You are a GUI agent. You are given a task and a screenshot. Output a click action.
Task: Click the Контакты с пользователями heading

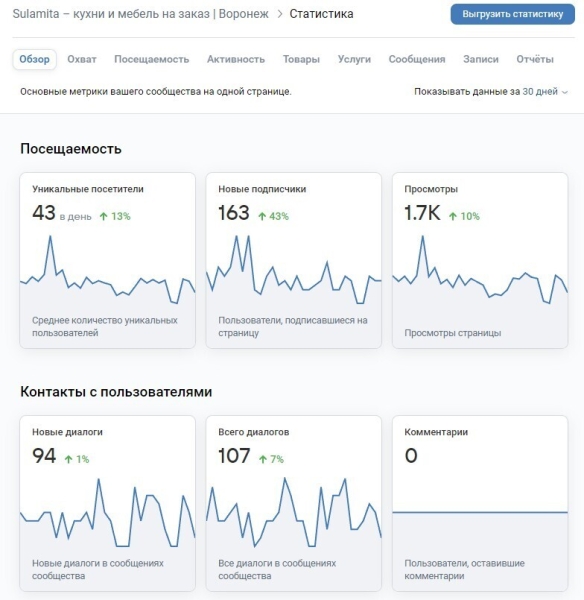point(116,392)
